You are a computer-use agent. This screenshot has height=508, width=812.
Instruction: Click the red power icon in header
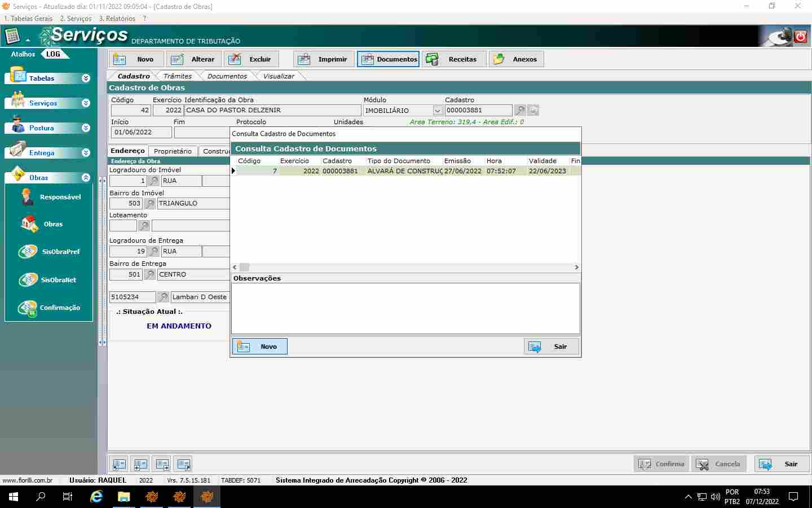pos(800,37)
